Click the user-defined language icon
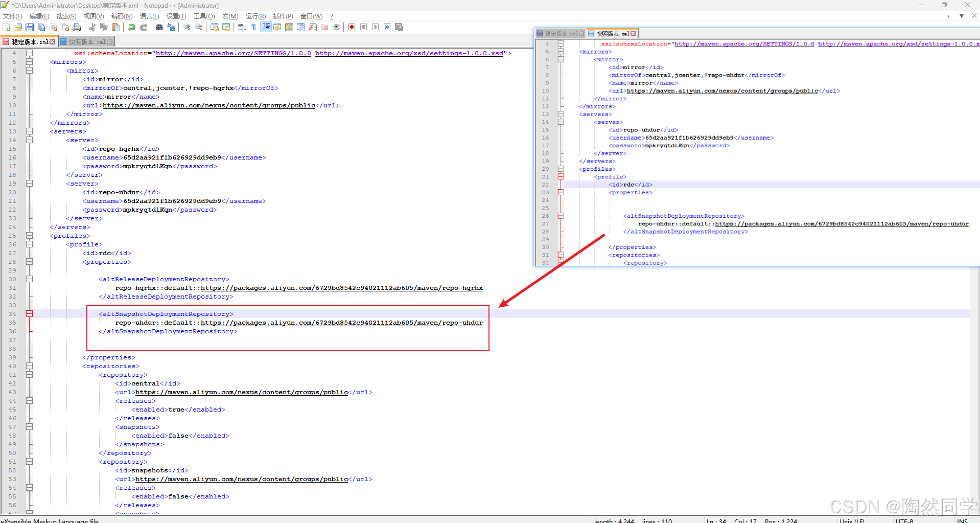The image size is (980, 523). click(277, 27)
